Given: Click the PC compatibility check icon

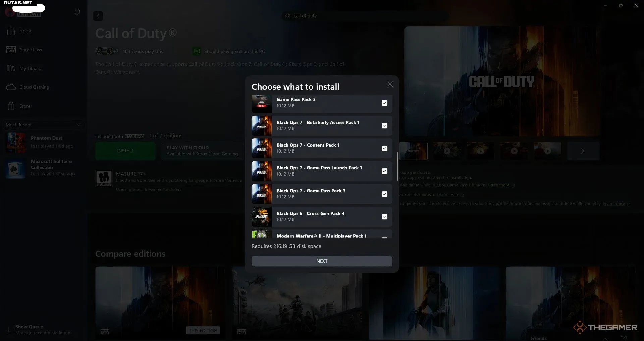Looking at the screenshot, I should pyautogui.click(x=197, y=51).
